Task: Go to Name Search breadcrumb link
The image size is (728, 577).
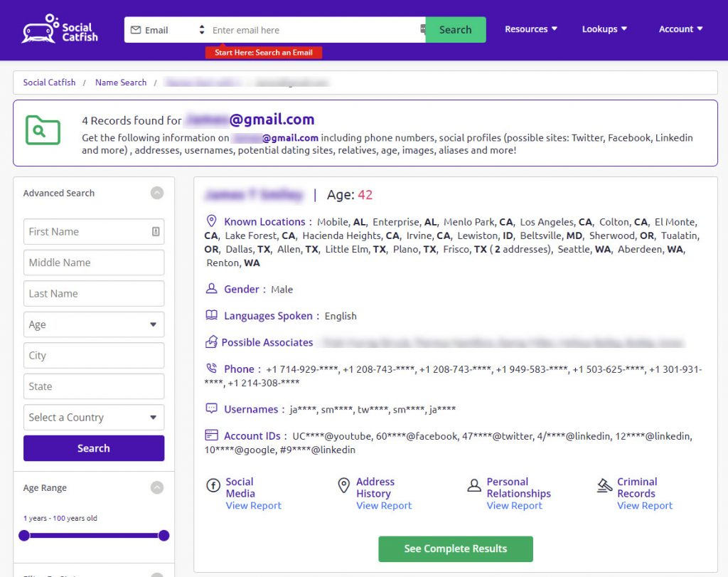Action: (x=121, y=83)
